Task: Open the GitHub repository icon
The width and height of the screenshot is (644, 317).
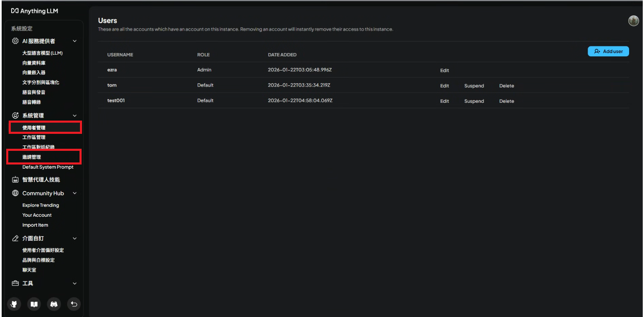Action: tap(14, 304)
